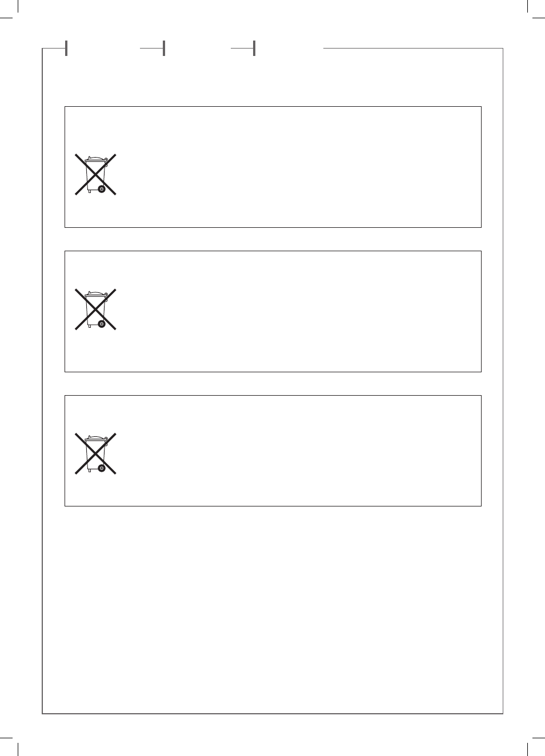Click the empty area inside the second bordered box
Viewport: 545px width, 756px height.
[297, 311]
